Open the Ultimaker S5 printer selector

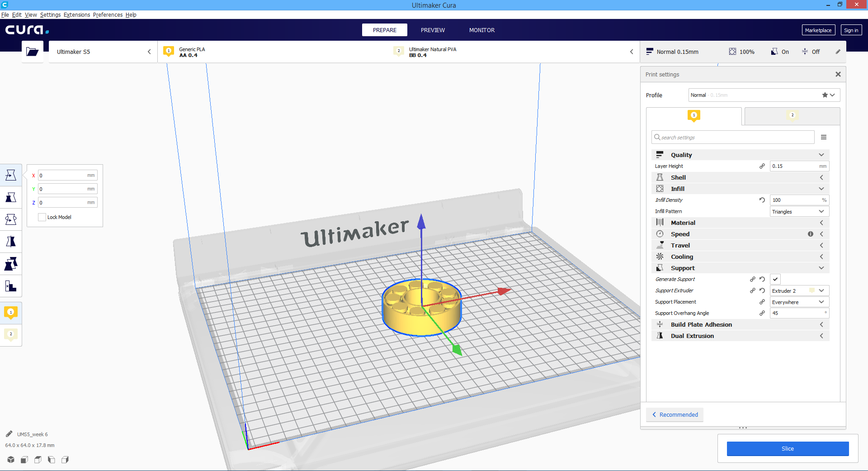103,52
